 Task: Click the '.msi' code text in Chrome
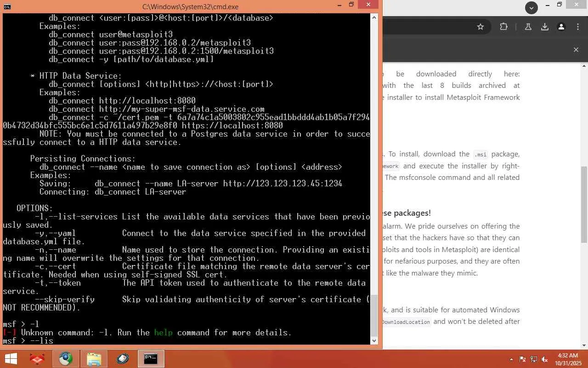coord(481,155)
